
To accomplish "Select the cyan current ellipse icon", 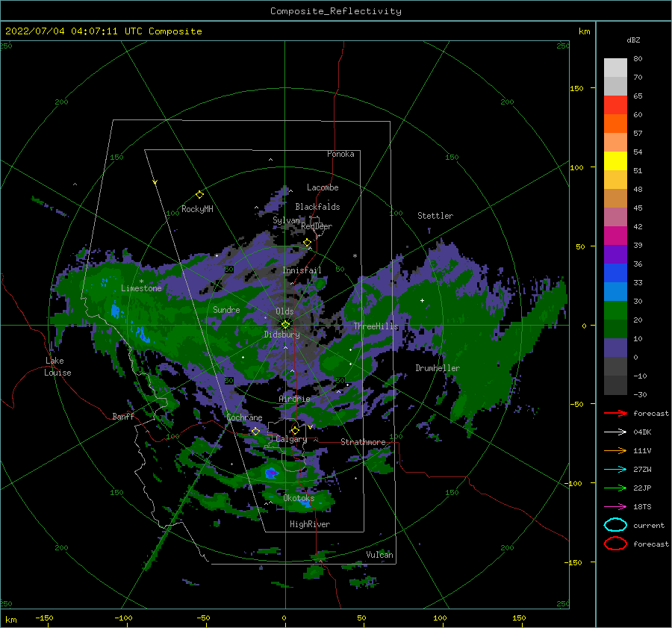I will tap(615, 525).
